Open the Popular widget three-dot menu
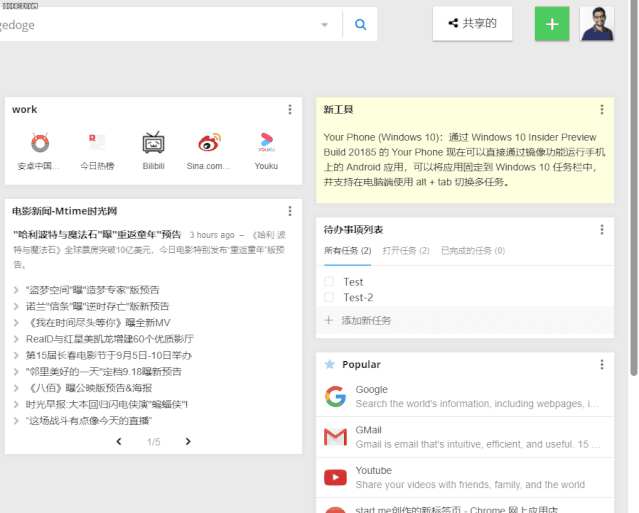This screenshot has height=513, width=639. click(x=602, y=364)
